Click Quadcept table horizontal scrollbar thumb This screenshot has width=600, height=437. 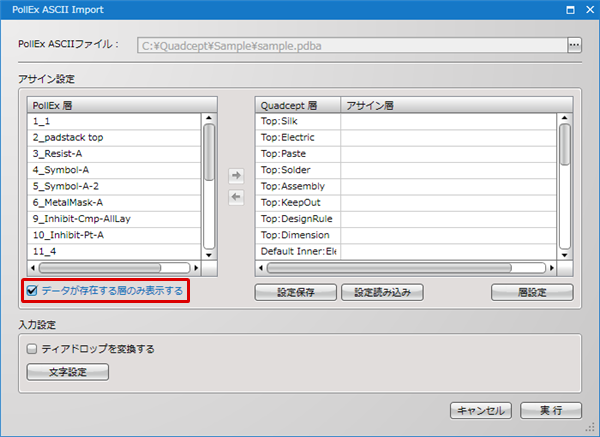click(x=389, y=268)
